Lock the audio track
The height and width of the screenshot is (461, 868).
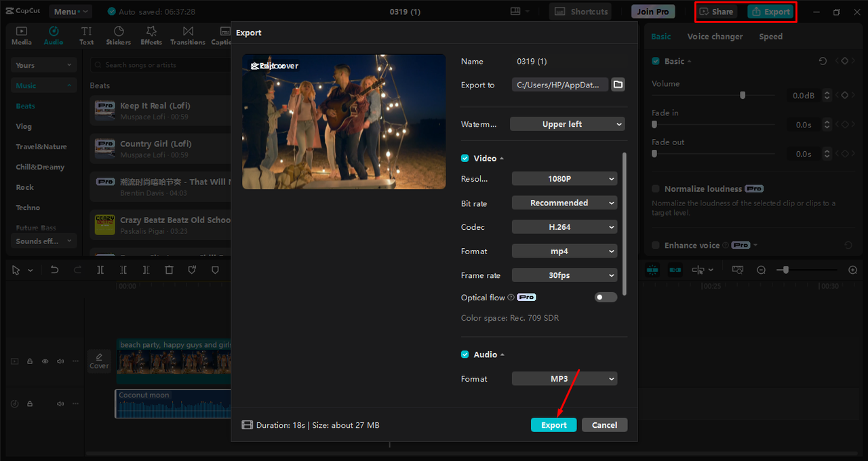pyautogui.click(x=30, y=403)
